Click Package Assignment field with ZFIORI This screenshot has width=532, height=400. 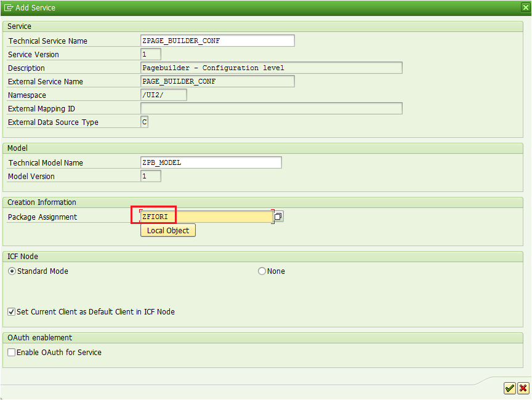pos(207,217)
